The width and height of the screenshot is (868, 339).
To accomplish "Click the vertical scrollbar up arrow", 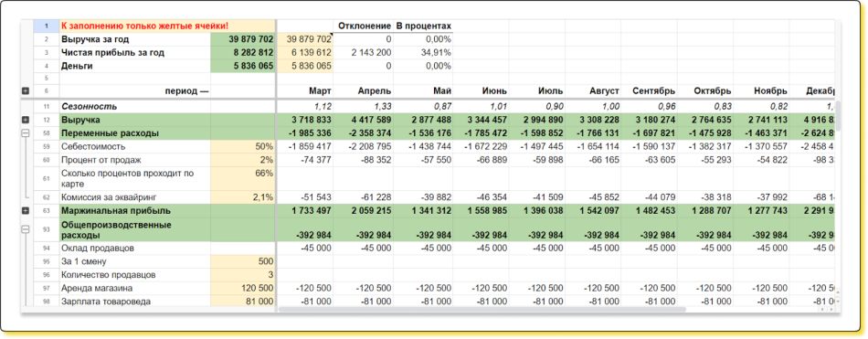I will point(838,291).
